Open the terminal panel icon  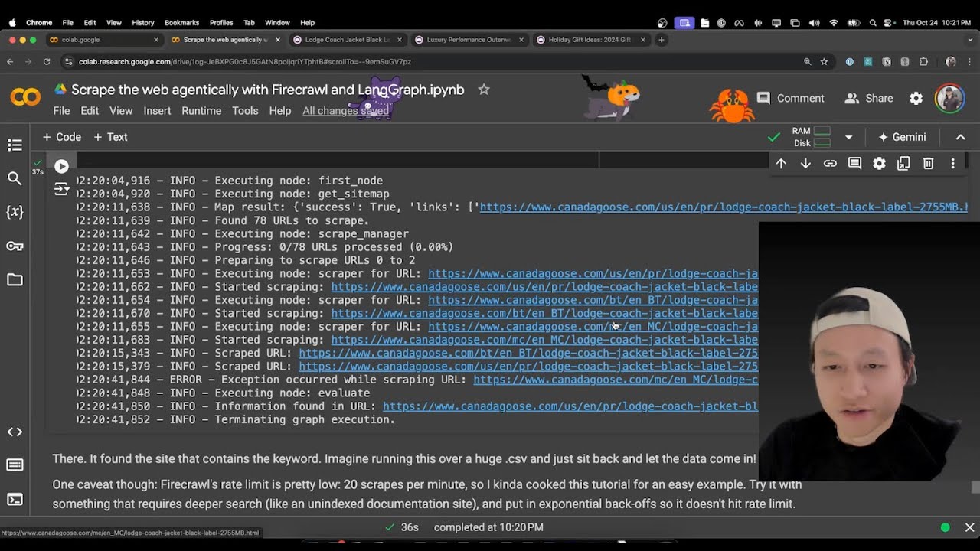point(15,499)
